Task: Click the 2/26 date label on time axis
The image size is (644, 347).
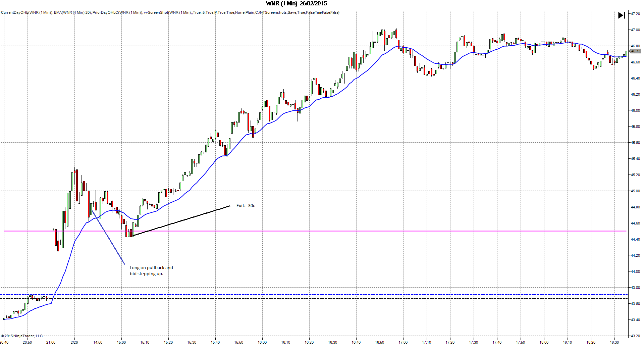Action: click(74, 342)
